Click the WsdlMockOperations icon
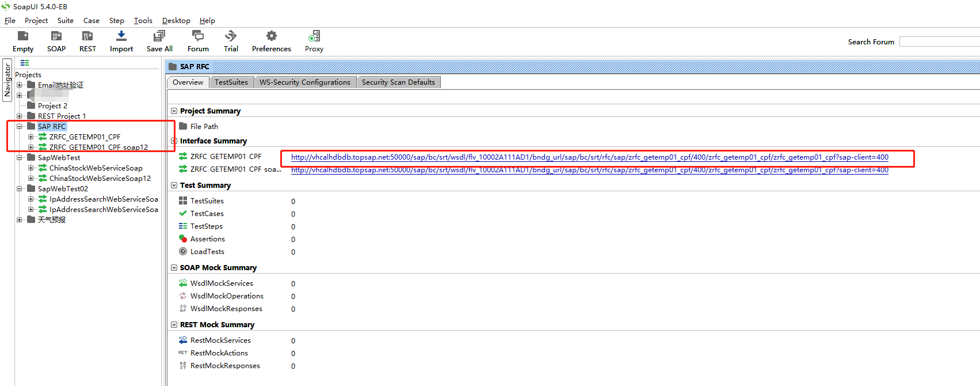 click(183, 296)
